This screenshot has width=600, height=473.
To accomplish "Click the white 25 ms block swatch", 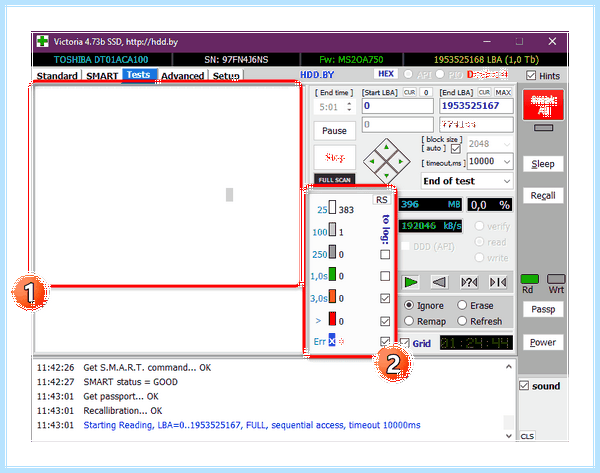I will click(333, 207).
